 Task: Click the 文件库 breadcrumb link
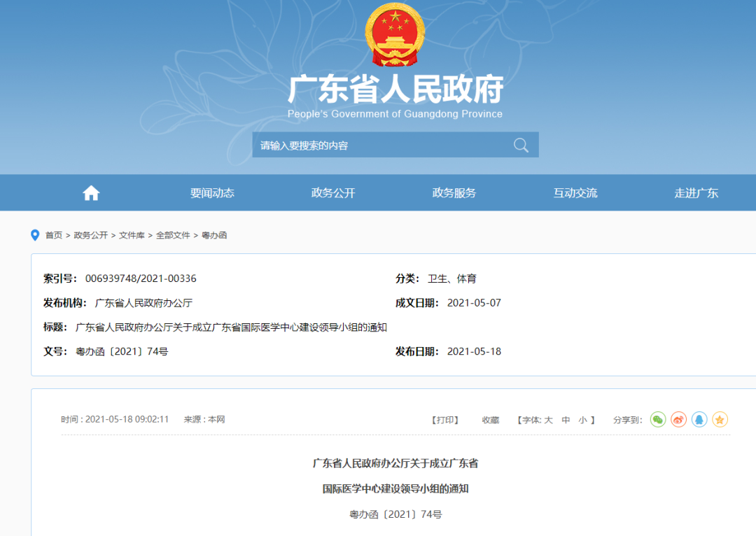point(132,235)
